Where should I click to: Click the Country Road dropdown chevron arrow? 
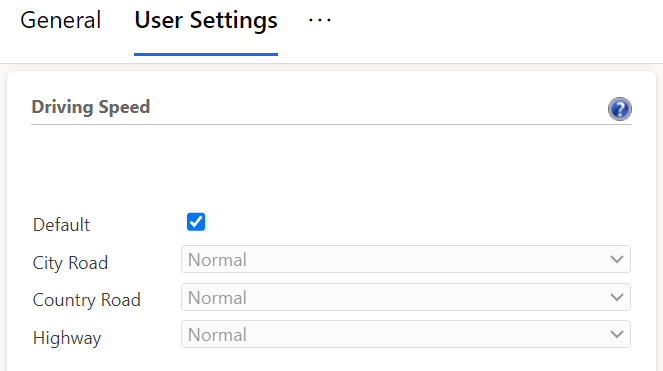(x=617, y=297)
